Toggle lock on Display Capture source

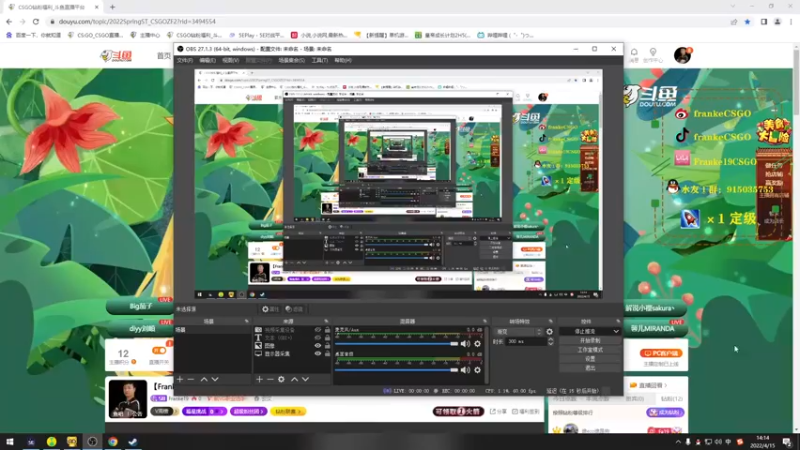[x=328, y=354]
